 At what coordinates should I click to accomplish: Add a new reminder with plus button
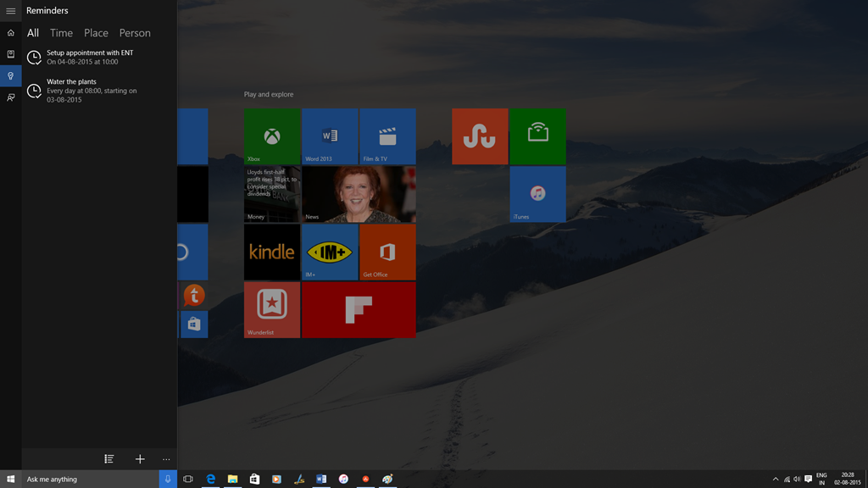tap(140, 458)
